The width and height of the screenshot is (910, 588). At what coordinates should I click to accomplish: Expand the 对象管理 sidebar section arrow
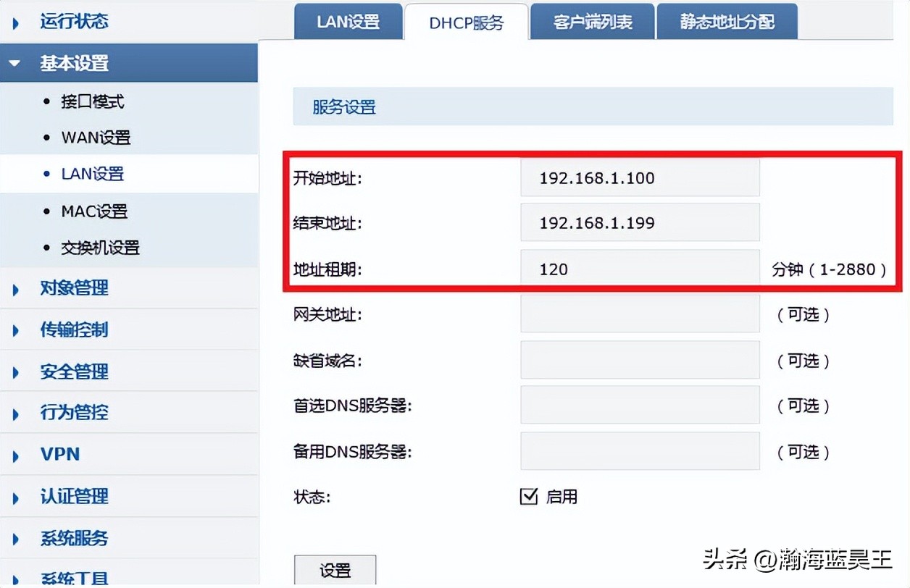tap(16, 288)
